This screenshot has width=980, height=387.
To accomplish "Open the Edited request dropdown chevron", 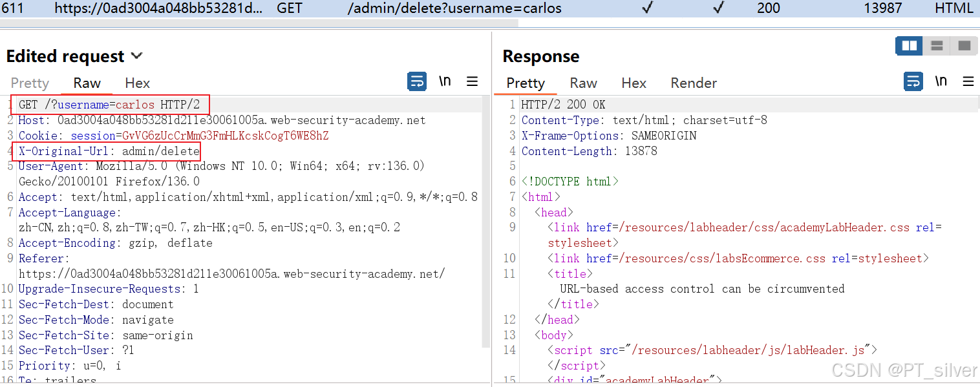I will click(136, 56).
